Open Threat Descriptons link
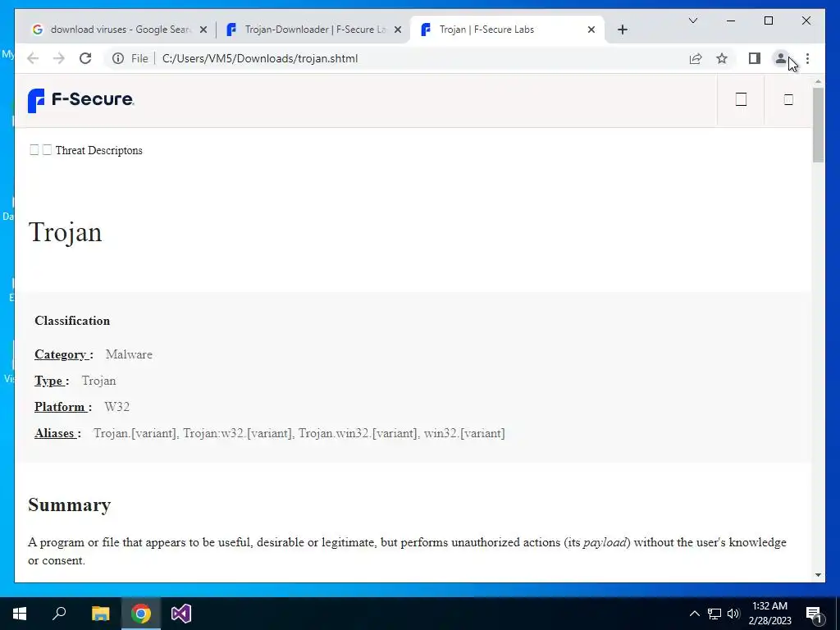Screen dimensions: 840x630 coord(99,151)
